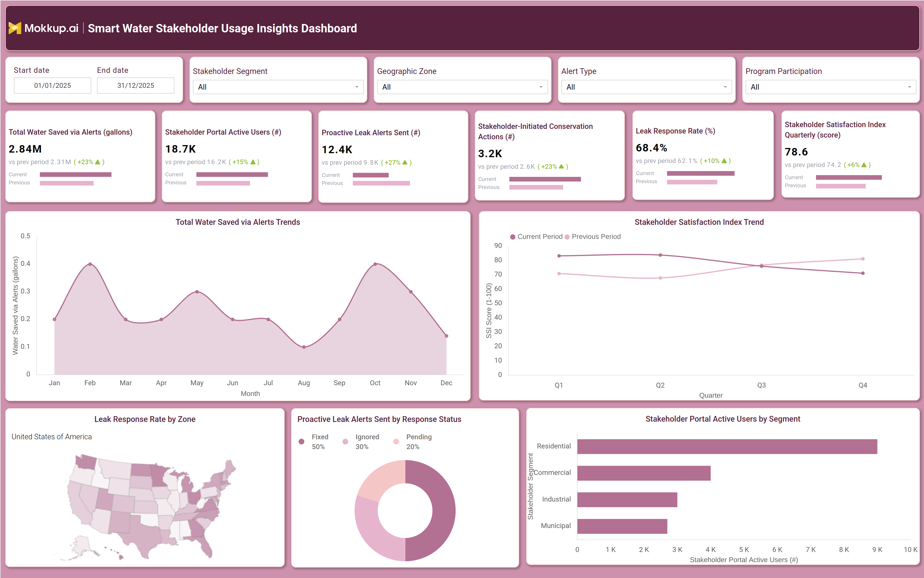This screenshot has width=924, height=578.
Task: Click the green up-arrow in Portal Active Users card
Action: tap(252, 162)
